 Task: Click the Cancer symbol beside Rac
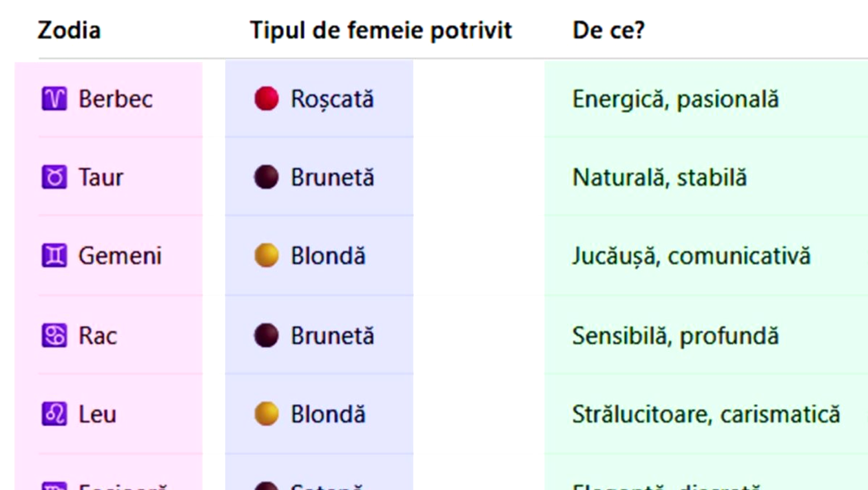[54, 336]
